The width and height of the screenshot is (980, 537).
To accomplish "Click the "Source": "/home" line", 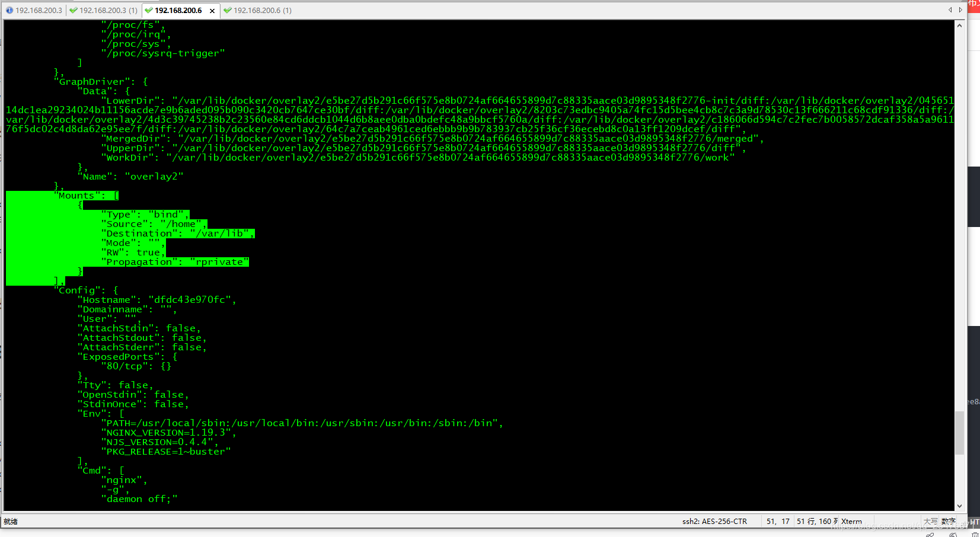I will [x=154, y=224].
